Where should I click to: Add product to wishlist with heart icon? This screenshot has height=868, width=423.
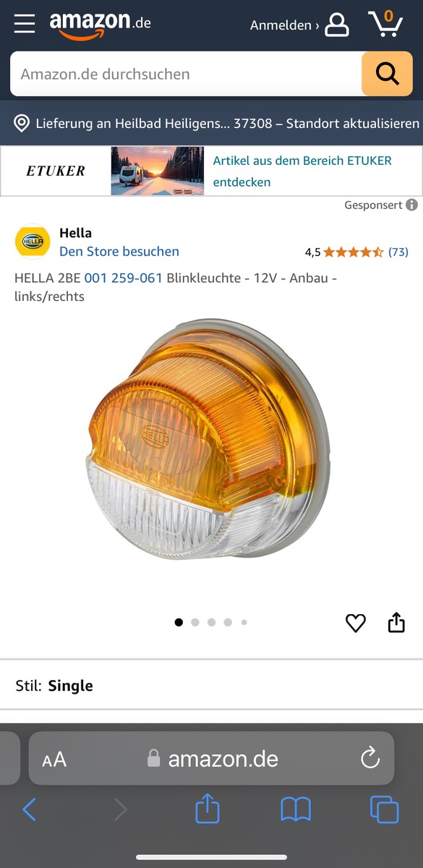click(356, 623)
